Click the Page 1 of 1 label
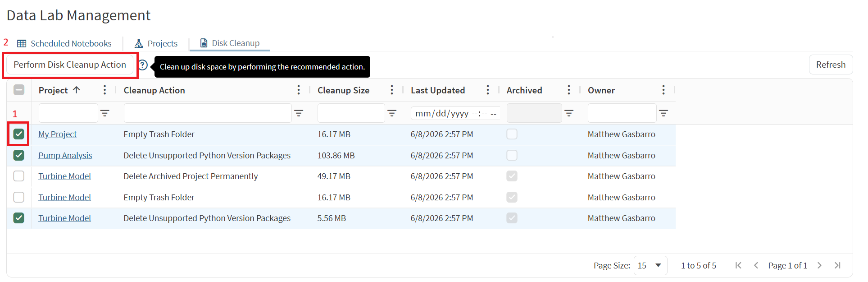868x282 pixels. 788,265
